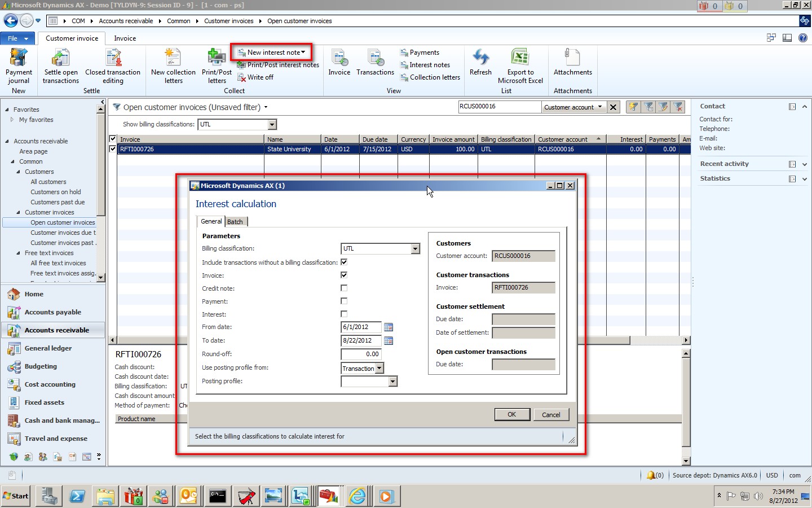Open Closed transaction editing

(113, 67)
